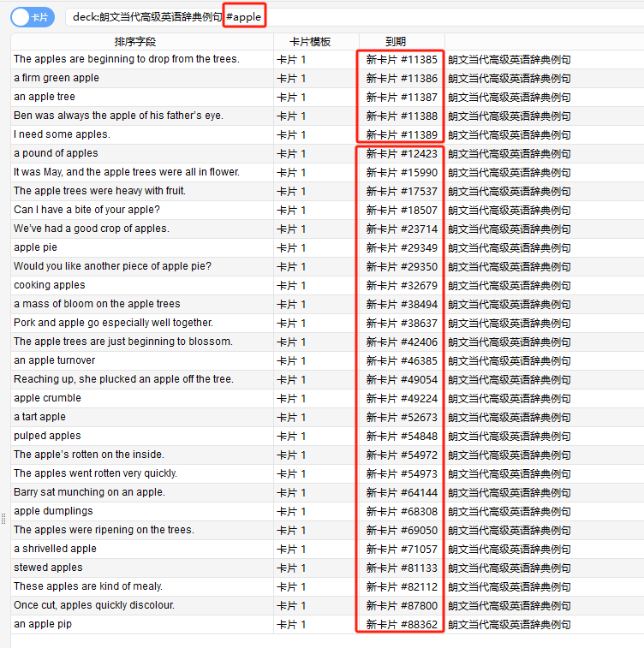
Task: Click due cell '新卡片 #11388'
Action: 402,116
